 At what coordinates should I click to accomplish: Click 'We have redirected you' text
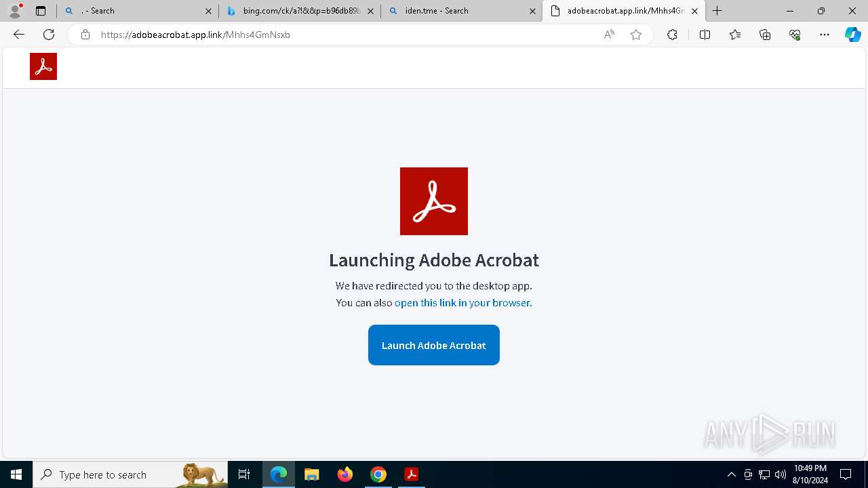[x=434, y=286]
